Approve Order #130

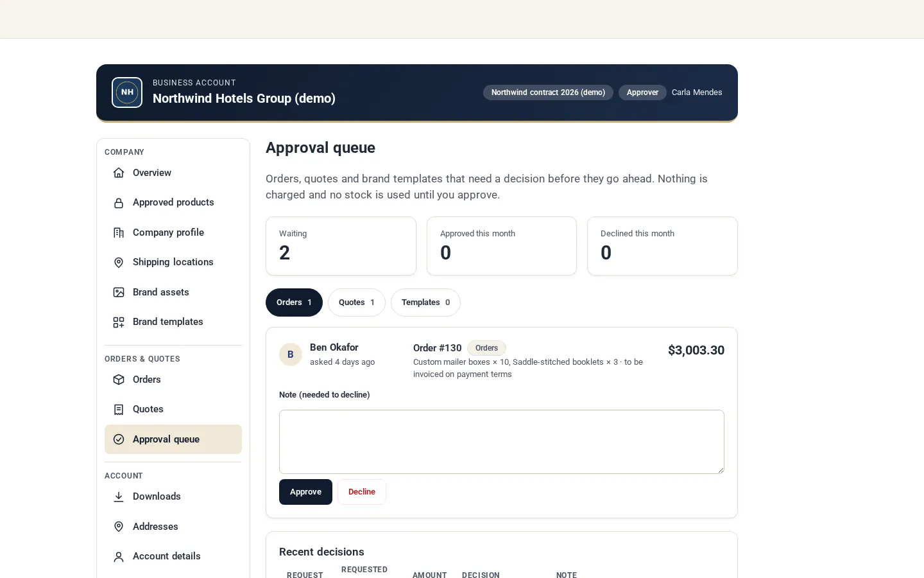305,492
